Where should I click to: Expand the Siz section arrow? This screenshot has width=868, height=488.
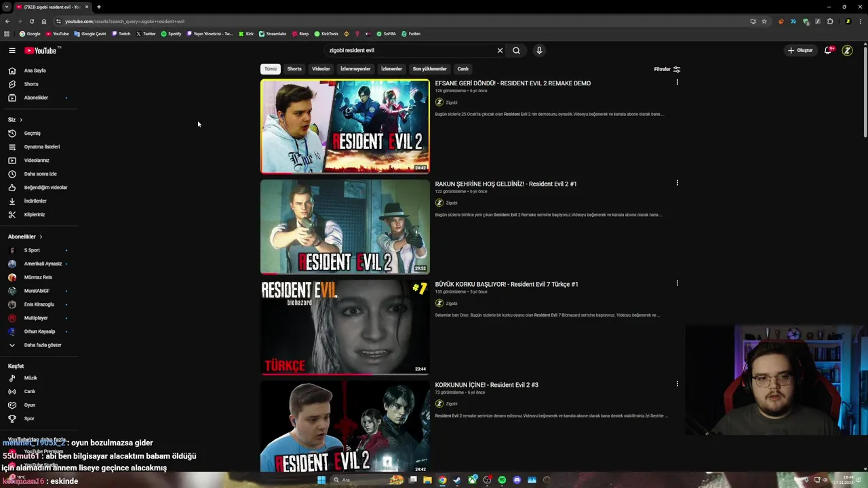coord(21,120)
